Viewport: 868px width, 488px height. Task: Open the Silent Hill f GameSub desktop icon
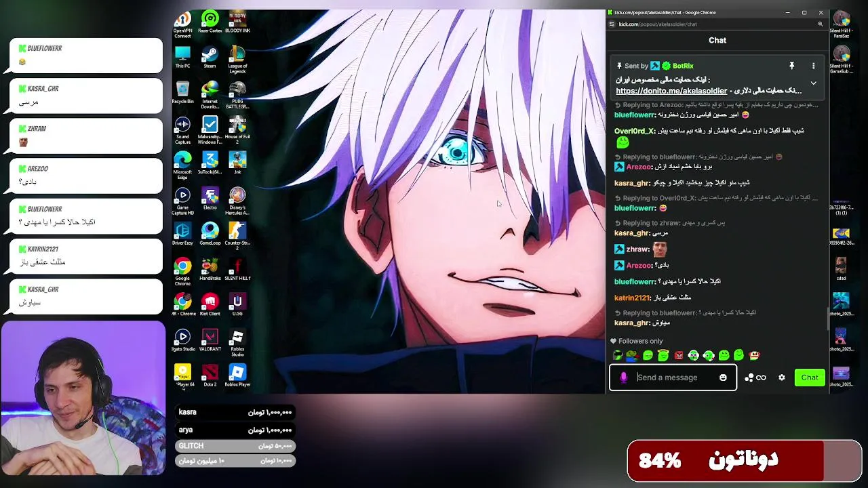coord(842,58)
